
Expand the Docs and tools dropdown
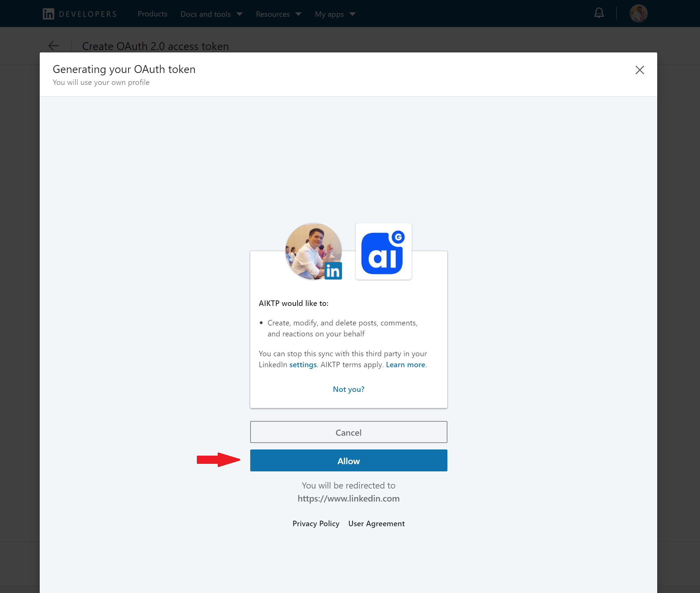[212, 14]
